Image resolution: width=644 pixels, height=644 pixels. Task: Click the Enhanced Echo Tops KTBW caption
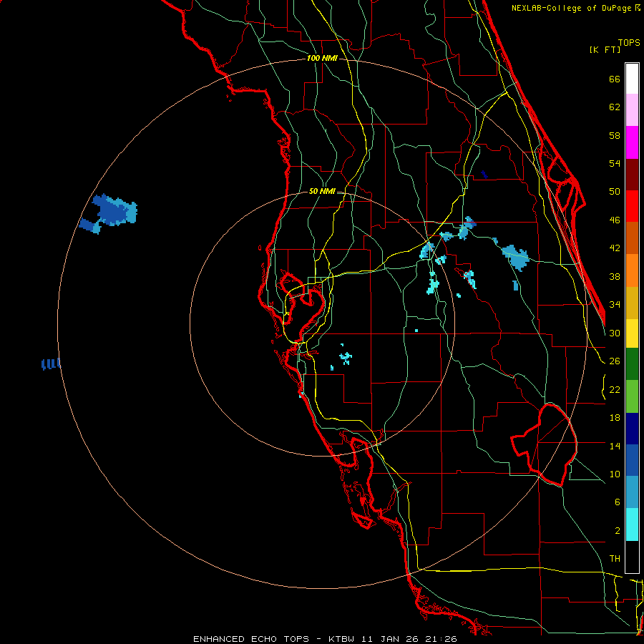tap(325, 639)
